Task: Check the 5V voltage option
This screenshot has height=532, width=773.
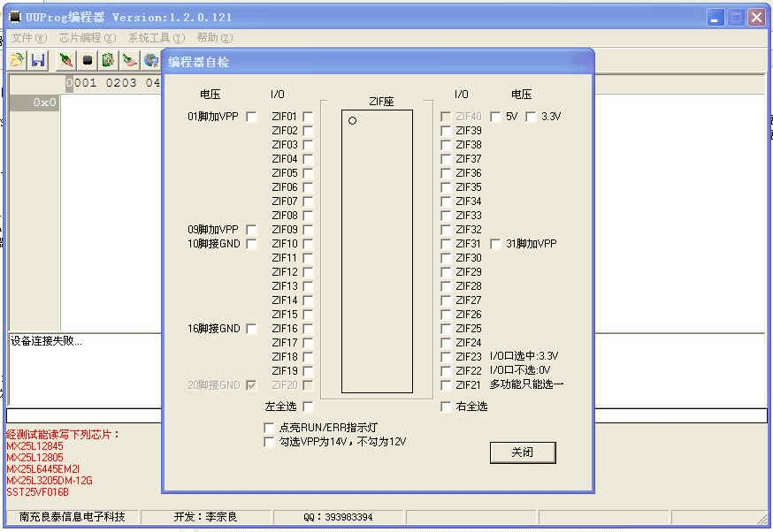Action: [x=495, y=117]
